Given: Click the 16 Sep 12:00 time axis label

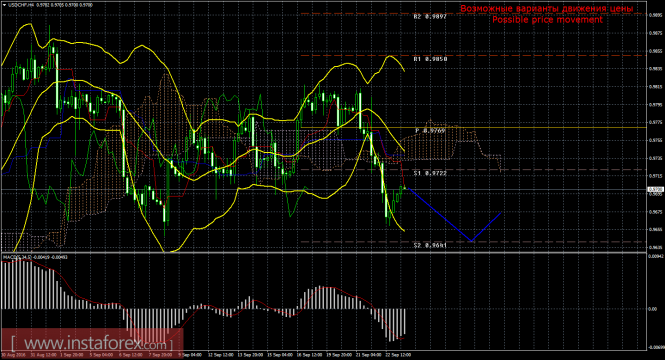Looking at the screenshot, I should point(310,354).
